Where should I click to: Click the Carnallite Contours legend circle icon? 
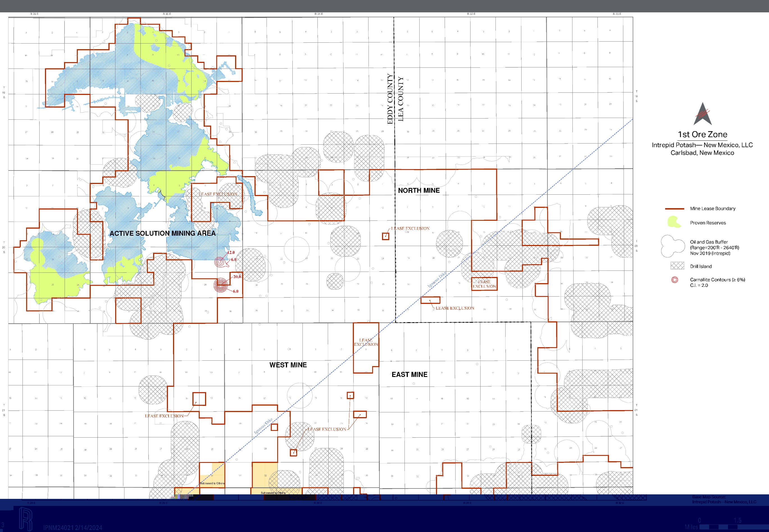pyautogui.click(x=675, y=280)
